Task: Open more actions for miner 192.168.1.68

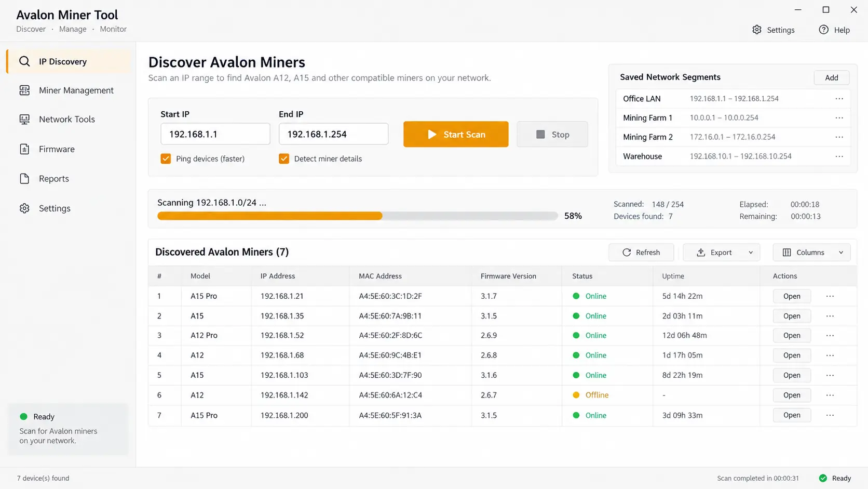Action: tap(830, 355)
